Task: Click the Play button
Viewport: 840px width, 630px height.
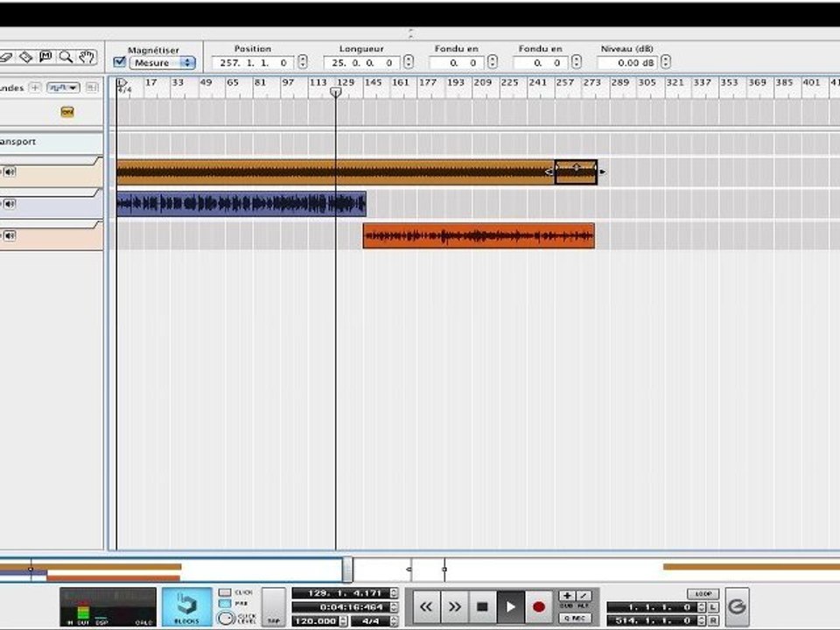Action: click(x=510, y=607)
